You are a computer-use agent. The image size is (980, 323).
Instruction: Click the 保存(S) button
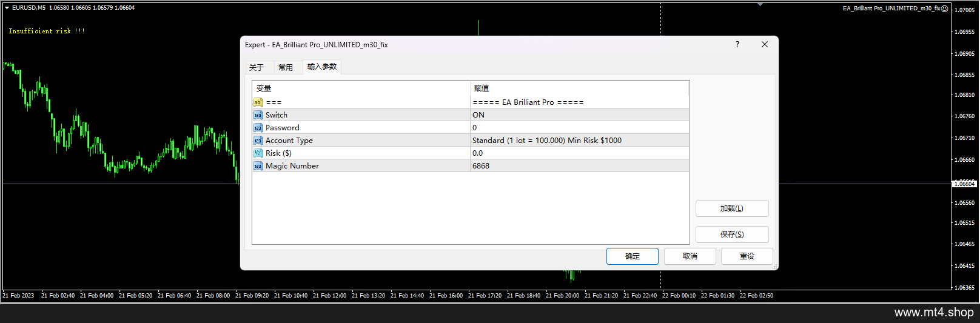(x=732, y=235)
